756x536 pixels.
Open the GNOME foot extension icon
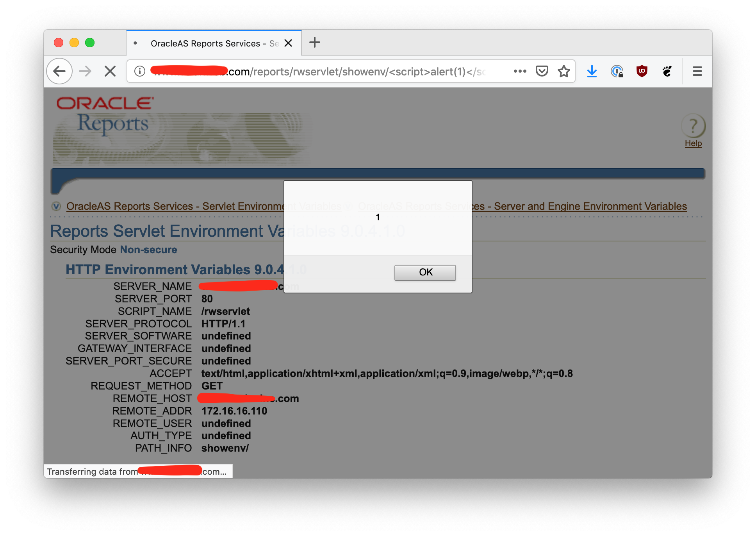coord(667,71)
